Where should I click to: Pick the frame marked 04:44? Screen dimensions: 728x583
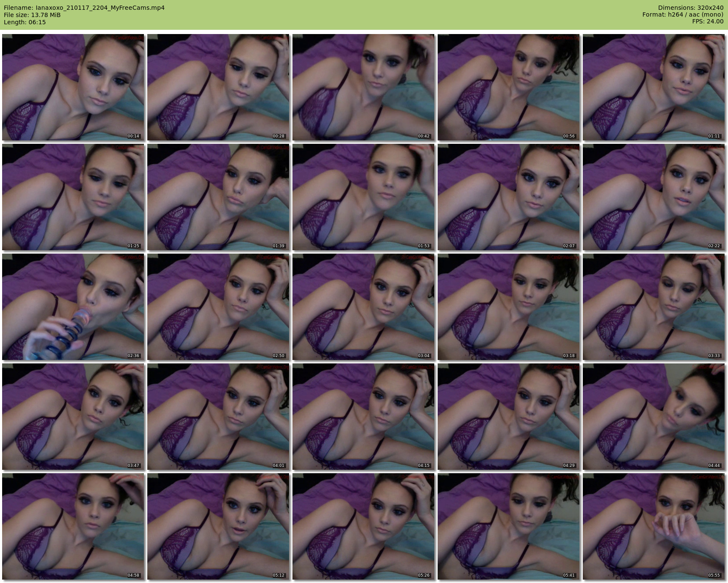(x=653, y=417)
